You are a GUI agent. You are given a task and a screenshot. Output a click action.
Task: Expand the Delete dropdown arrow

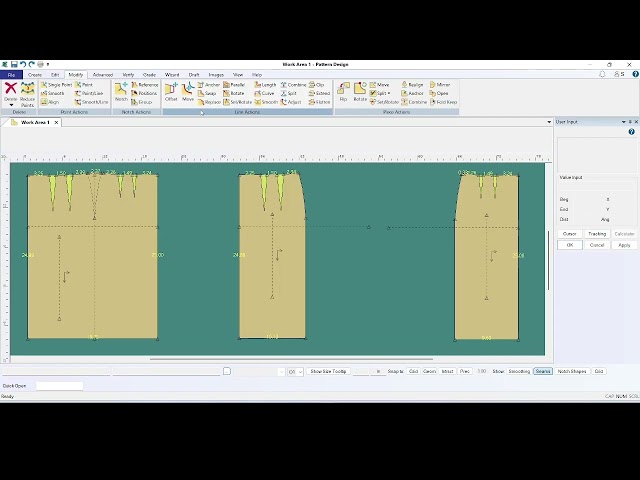[x=11, y=105]
